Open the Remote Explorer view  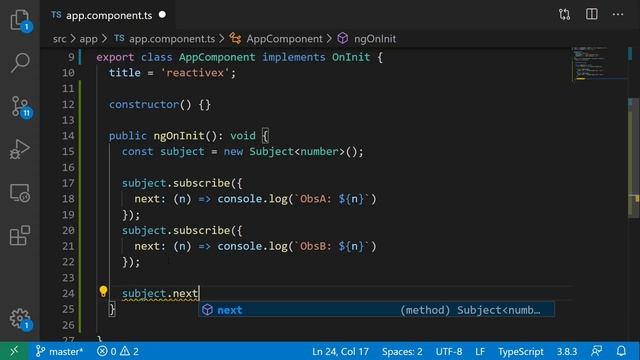point(20,193)
